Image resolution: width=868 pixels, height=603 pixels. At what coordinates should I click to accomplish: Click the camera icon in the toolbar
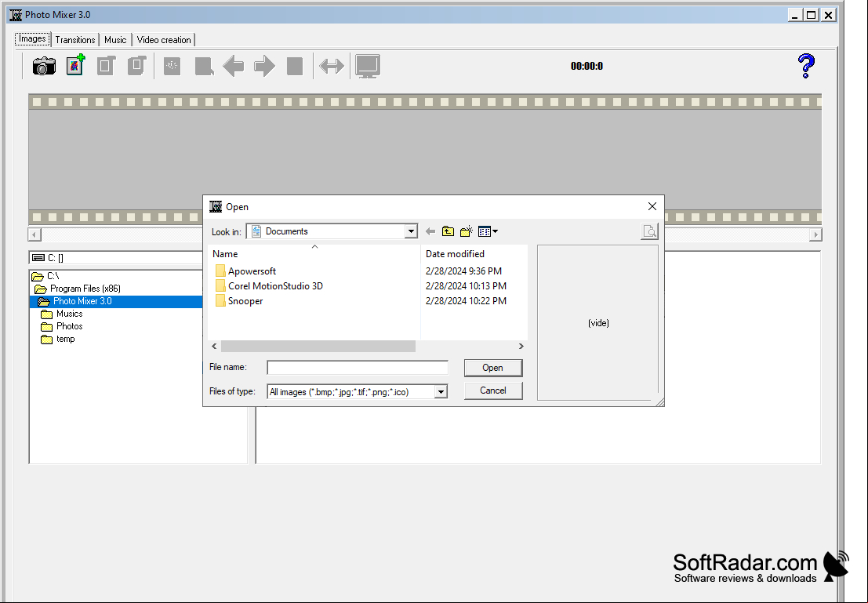pyautogui.click(x=44, y=66)
